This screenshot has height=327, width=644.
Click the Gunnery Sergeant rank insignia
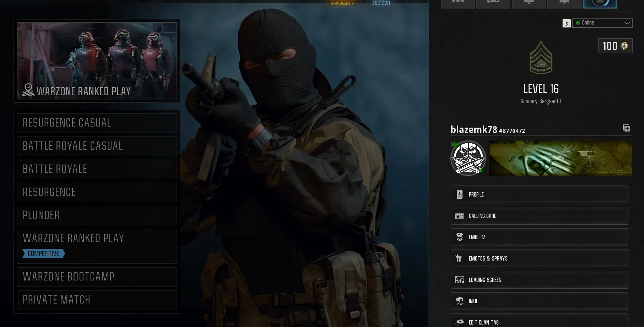point(541,58)
